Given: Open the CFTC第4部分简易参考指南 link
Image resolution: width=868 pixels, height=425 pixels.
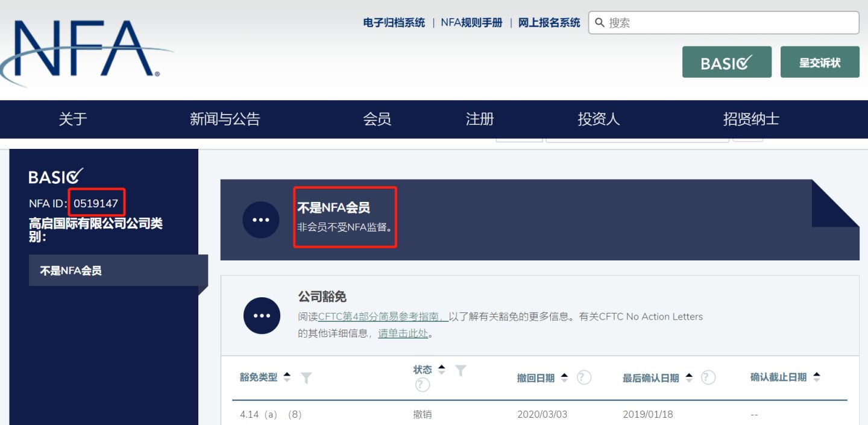Looking at the screenshot, I should (383, 316).
